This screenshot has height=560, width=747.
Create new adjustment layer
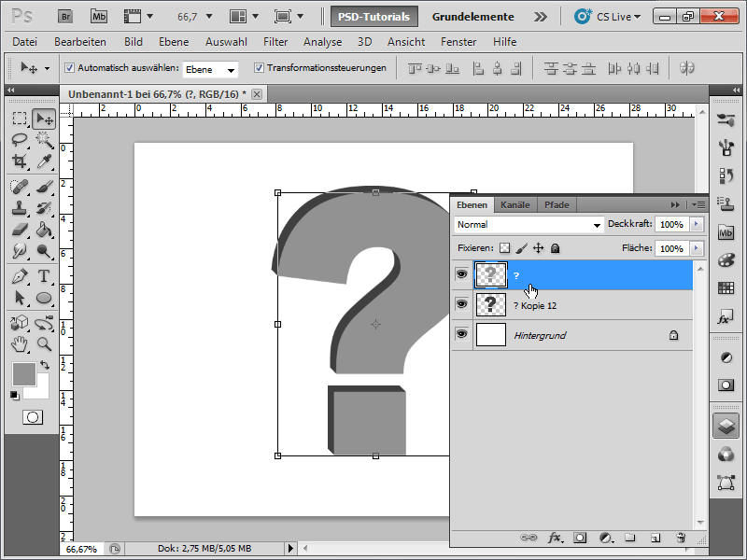pyautogui.click(x=606, y=539)
